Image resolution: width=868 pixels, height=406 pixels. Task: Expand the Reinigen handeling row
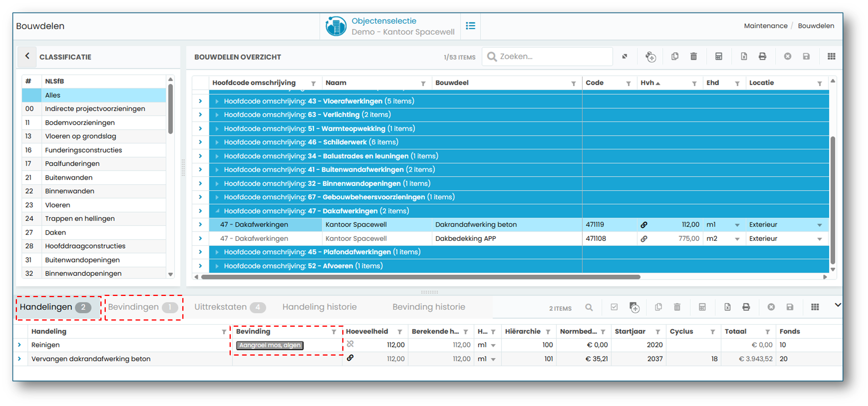tap(20, 345)
